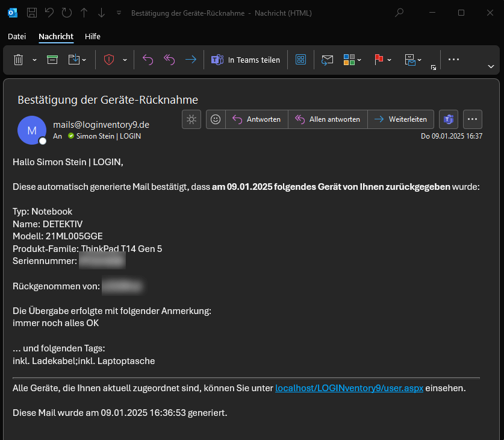The width and height of the screenshot is (504, 440).
Task: Click the date Do 09.01.2025 16:37
Action: [x=452, y=136]
